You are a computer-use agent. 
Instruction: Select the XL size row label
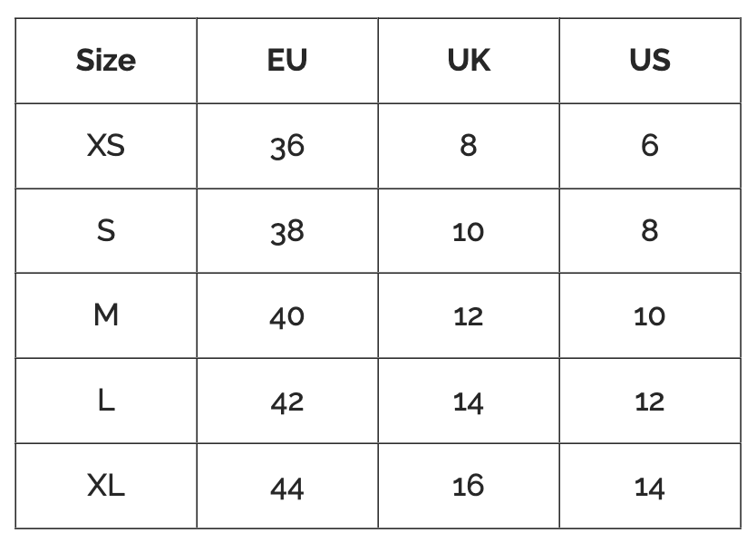point(106,486)
